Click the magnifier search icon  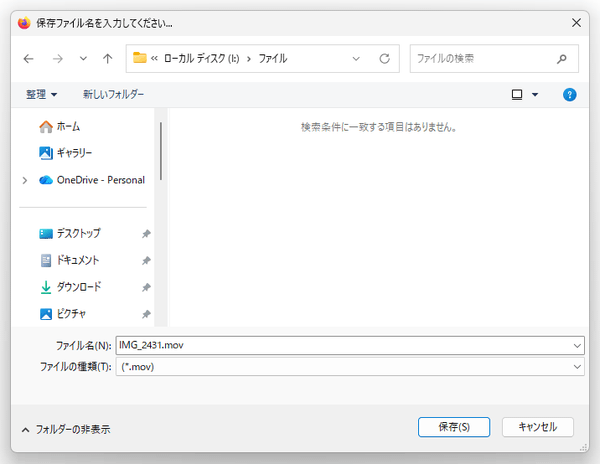(x=562, y=59)
